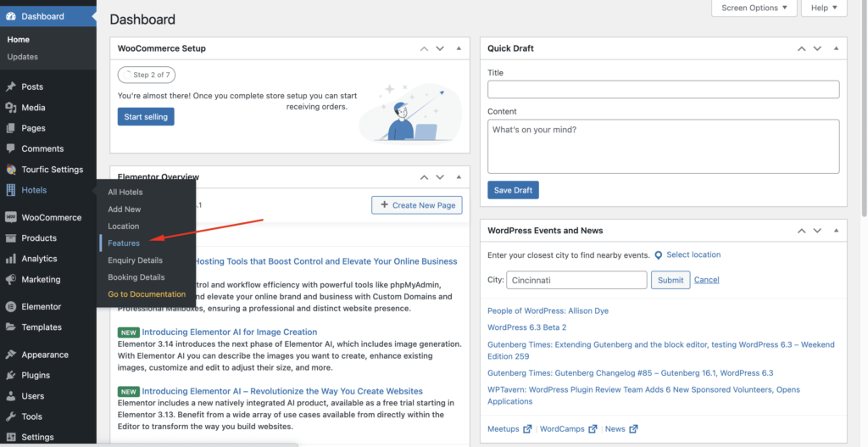Open Features in Hotels submenu
This screenshot has width=868, height=447.
[x=124, y=243]
